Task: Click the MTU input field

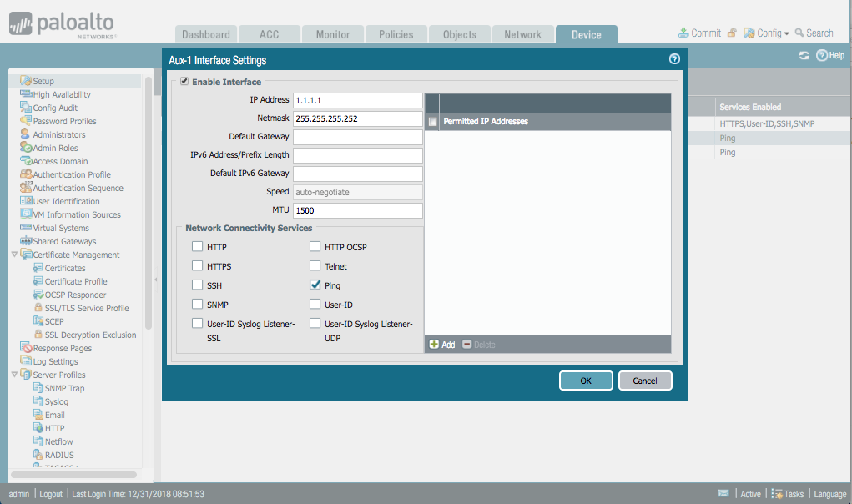Action: pos(357,211)
